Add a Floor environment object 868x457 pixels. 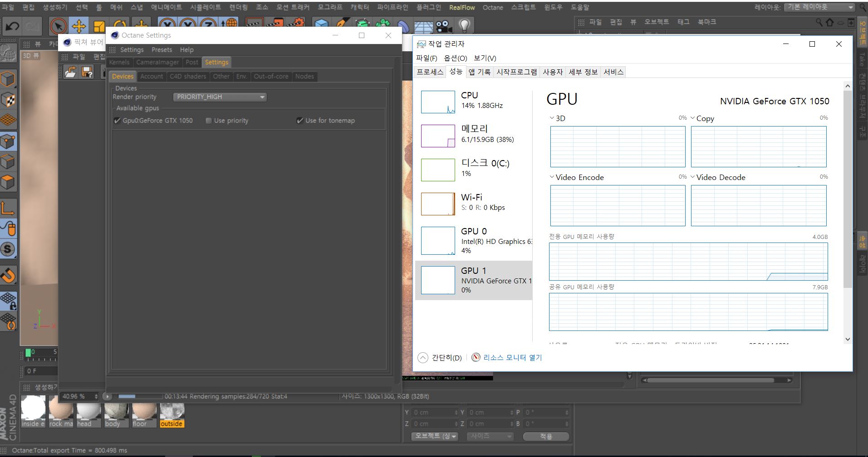point(423,26)
